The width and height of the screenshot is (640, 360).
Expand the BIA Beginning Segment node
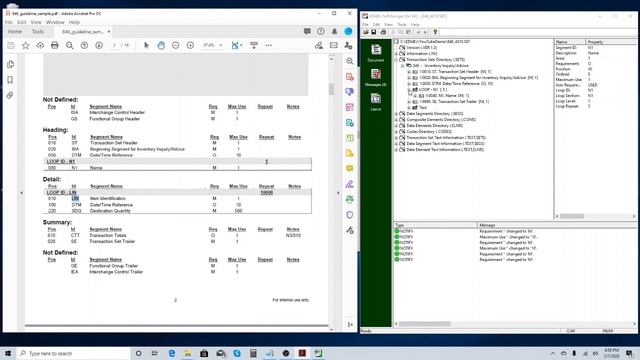pos(409,78)
